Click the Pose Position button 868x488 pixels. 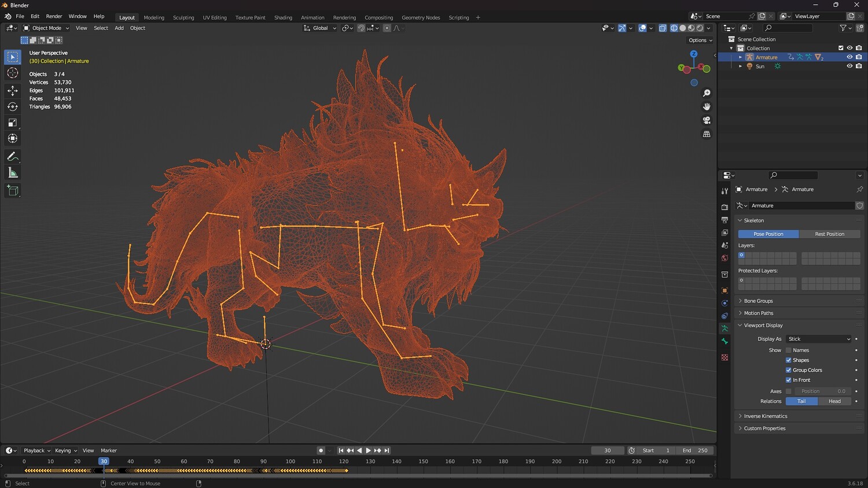pos(768,234)
